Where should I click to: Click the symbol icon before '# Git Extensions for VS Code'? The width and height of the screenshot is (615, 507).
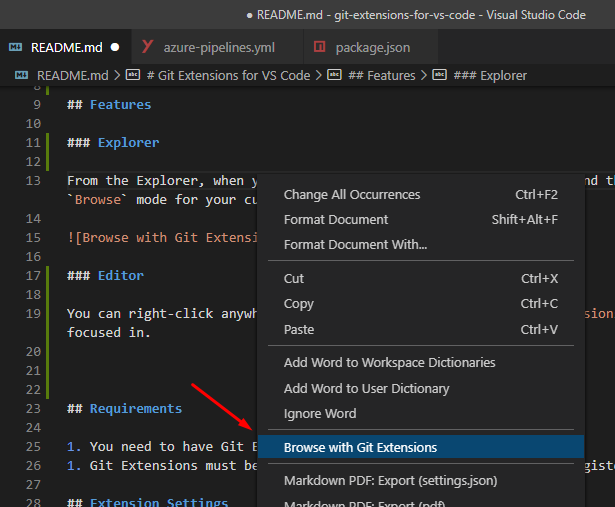pos(133,75)
